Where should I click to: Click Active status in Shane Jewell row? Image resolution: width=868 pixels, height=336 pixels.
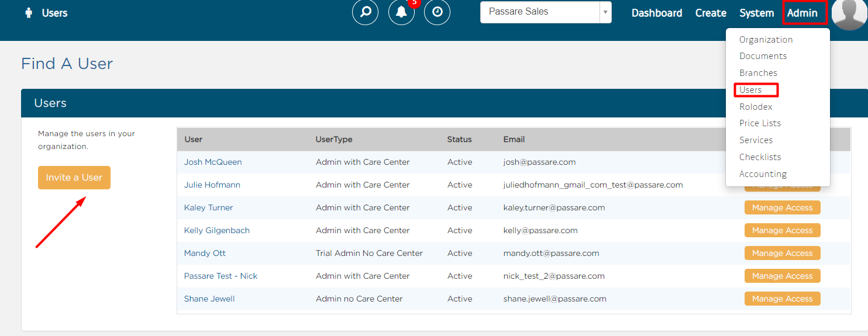pos(460,299)
